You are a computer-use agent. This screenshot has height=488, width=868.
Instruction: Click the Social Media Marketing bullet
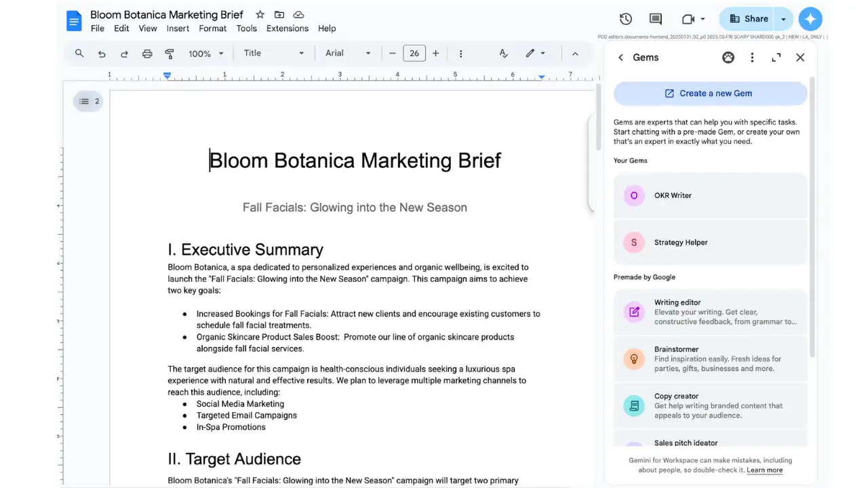click(x=240, y=404)
